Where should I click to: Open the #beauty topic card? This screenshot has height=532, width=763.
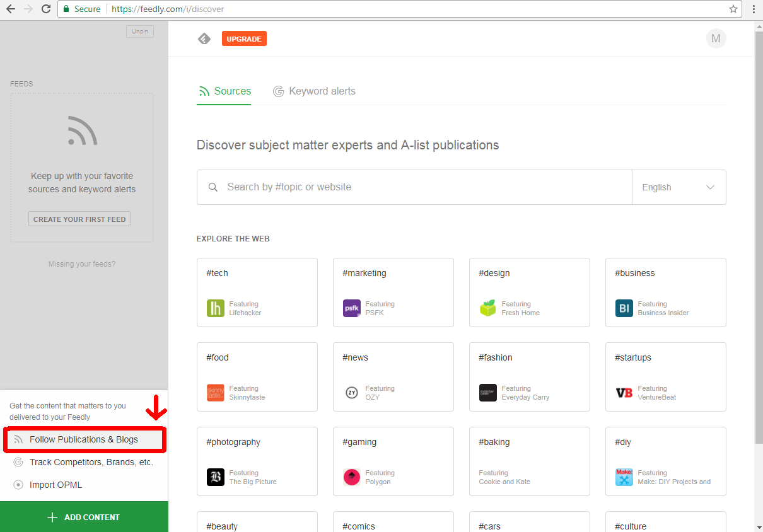coord(257,521)
